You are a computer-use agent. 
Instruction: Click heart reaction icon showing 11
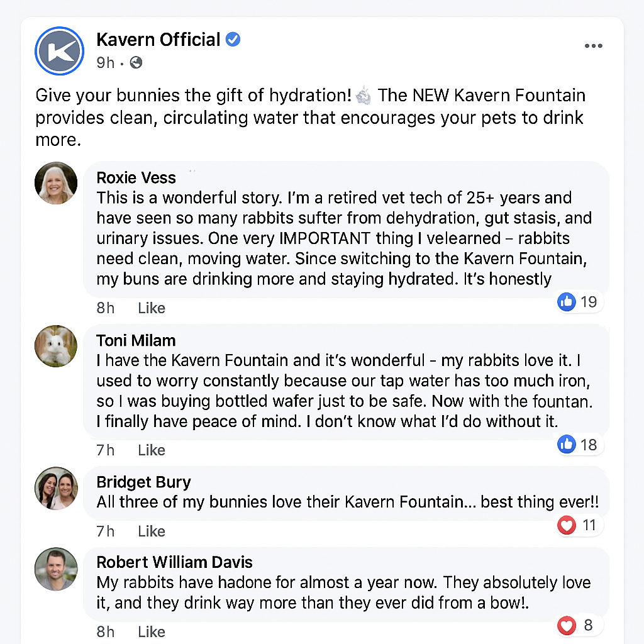tap(567, 525)
